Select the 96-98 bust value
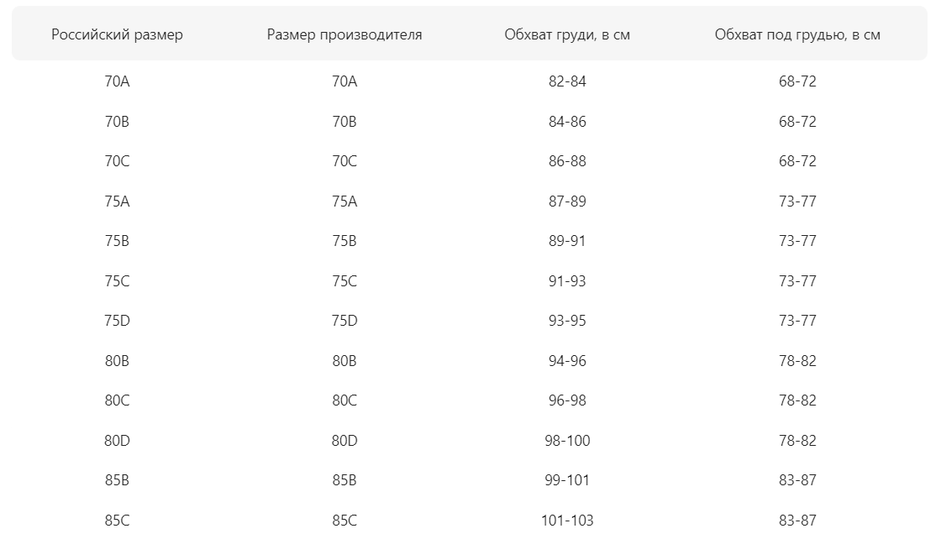This screenshot has width=941, height=560. [x=567, y=400]
